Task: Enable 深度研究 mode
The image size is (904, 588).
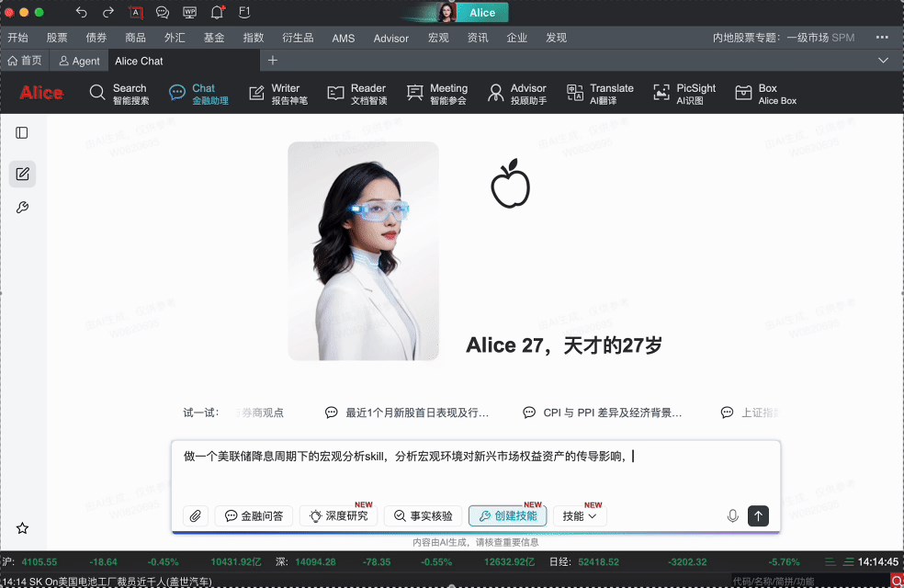Action: tap(338, 516)
